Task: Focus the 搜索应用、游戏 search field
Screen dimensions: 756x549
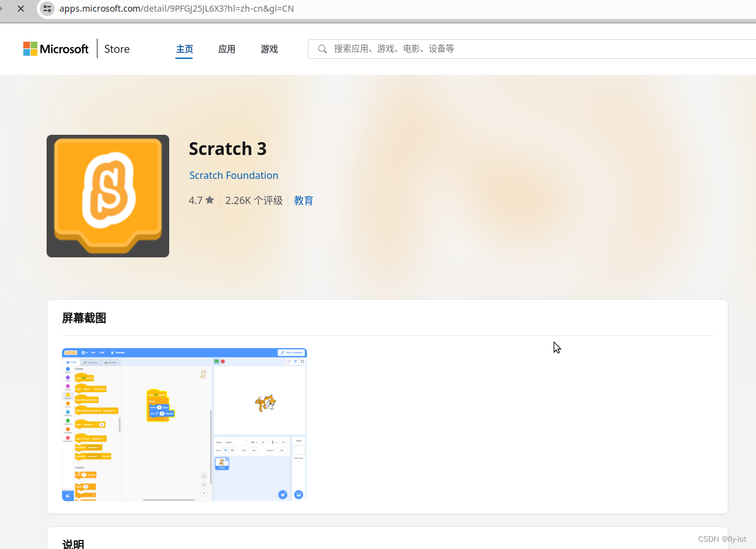Action: click(x=532, y=49)
